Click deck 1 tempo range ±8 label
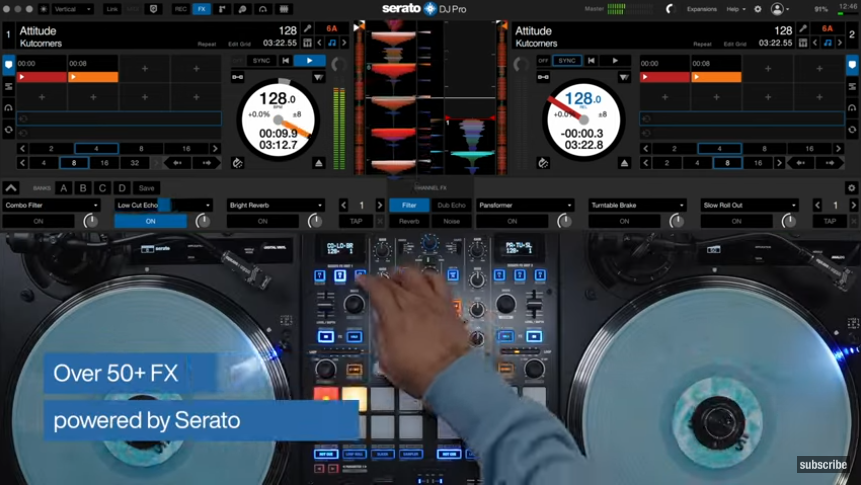Viewport: 861px width, 485px height. pyautogui.click(x=297, y=114)
